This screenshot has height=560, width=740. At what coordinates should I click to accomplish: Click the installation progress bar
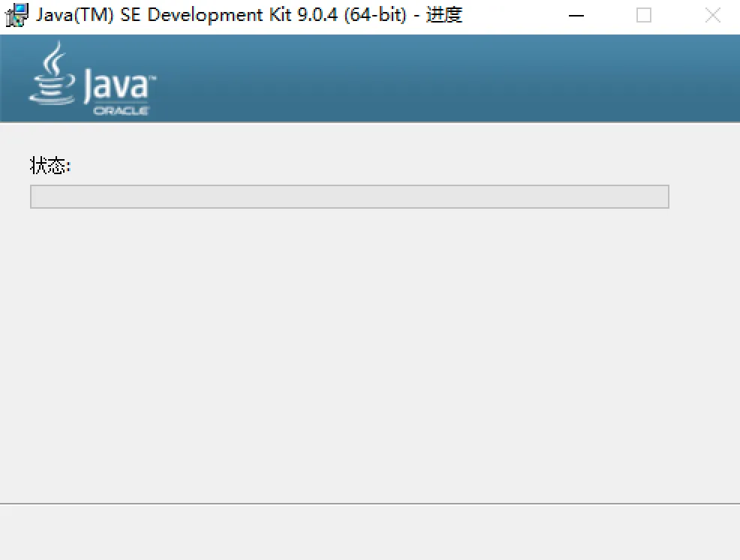point(350,197)
